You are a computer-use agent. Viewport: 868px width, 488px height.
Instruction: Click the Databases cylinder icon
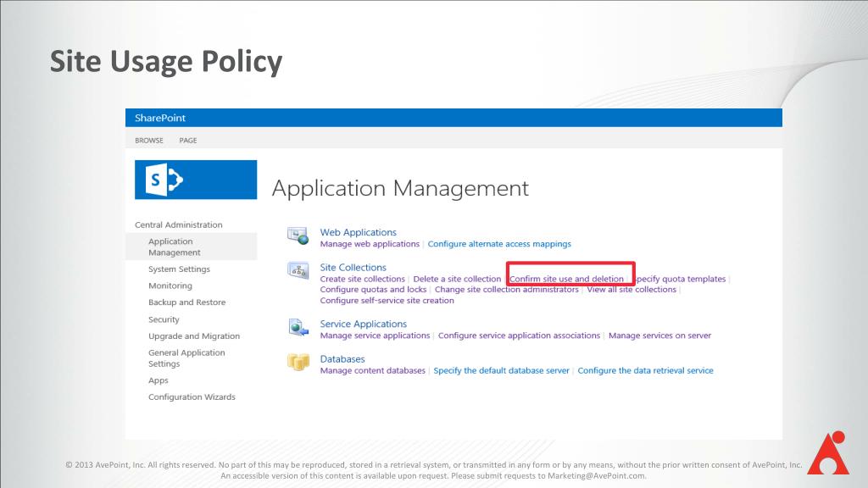coord(298,362)
